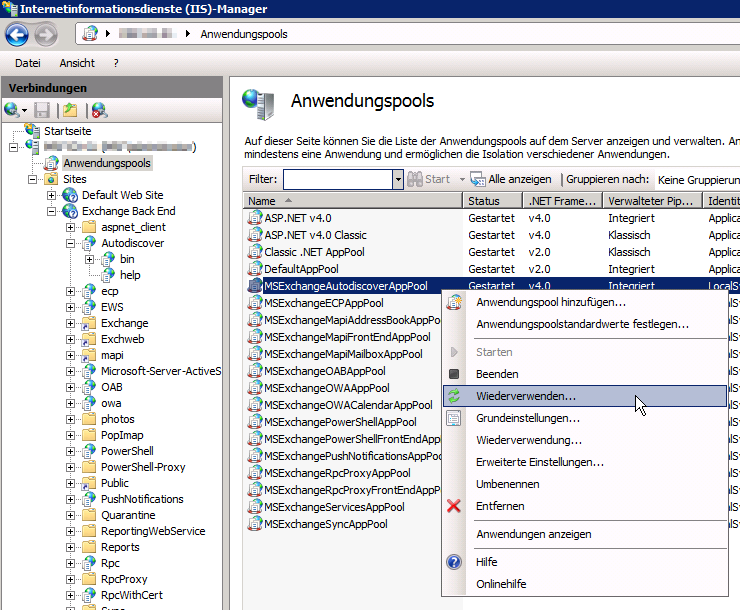This screenshot has height=610, width=740.
Task: Choose Wiederverwenden… in the context menu
Action: 585,396
